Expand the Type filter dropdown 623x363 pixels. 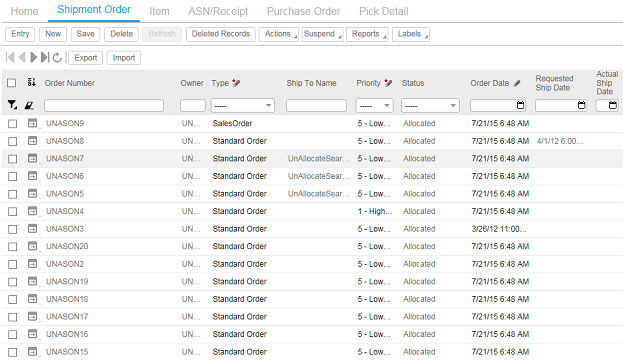point(243,106)
